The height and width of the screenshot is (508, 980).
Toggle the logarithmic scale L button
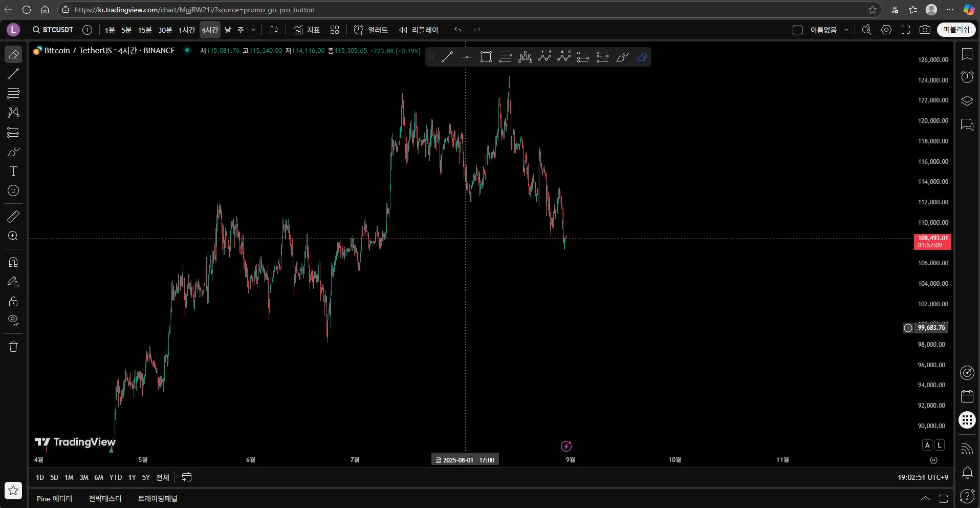[940, 445]
